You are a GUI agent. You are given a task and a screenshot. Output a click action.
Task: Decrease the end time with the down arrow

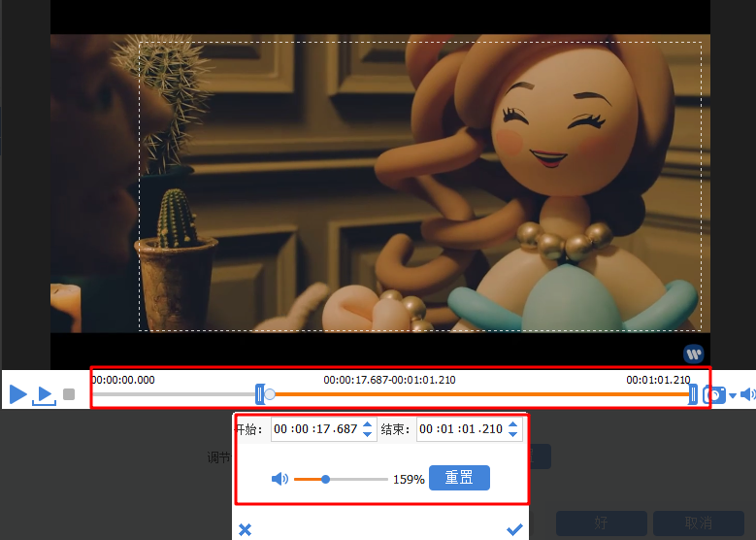513,434
